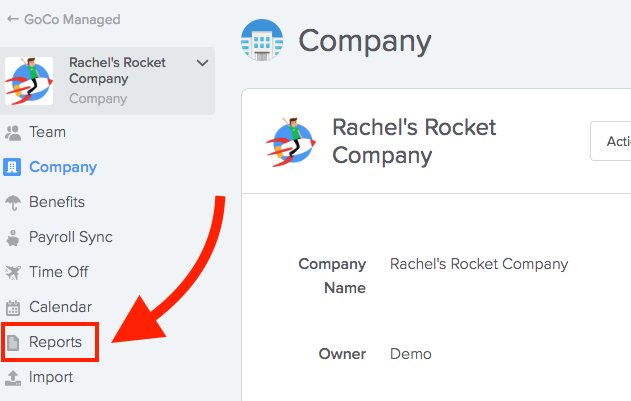Viewport: 631px width, 401px height.
Task: Click Rachel's Rocket Company in sidebar switcher
Action: point(117,70)
